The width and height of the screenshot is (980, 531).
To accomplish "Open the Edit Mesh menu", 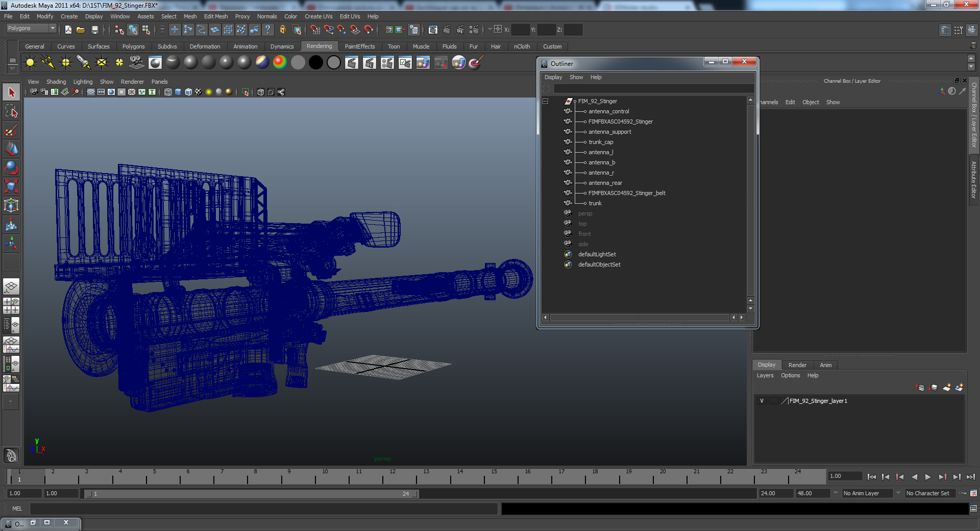I will (215, 16).
